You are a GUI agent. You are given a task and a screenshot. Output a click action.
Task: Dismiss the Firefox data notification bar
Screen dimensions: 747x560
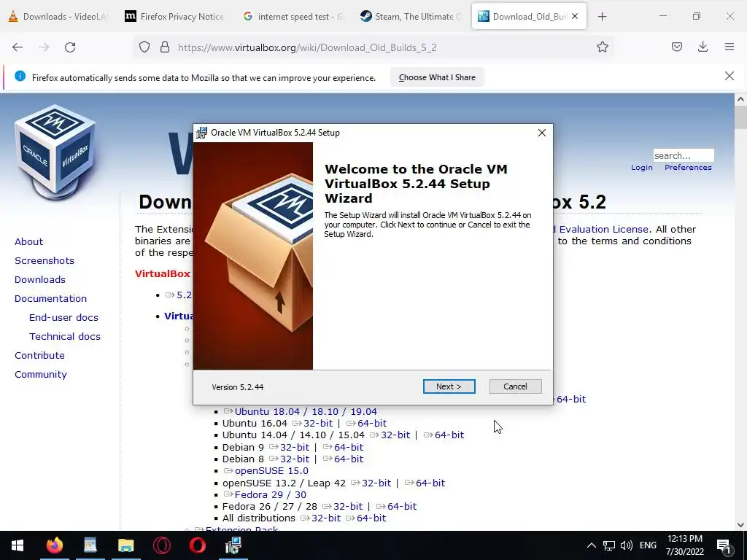pos(729,76)
